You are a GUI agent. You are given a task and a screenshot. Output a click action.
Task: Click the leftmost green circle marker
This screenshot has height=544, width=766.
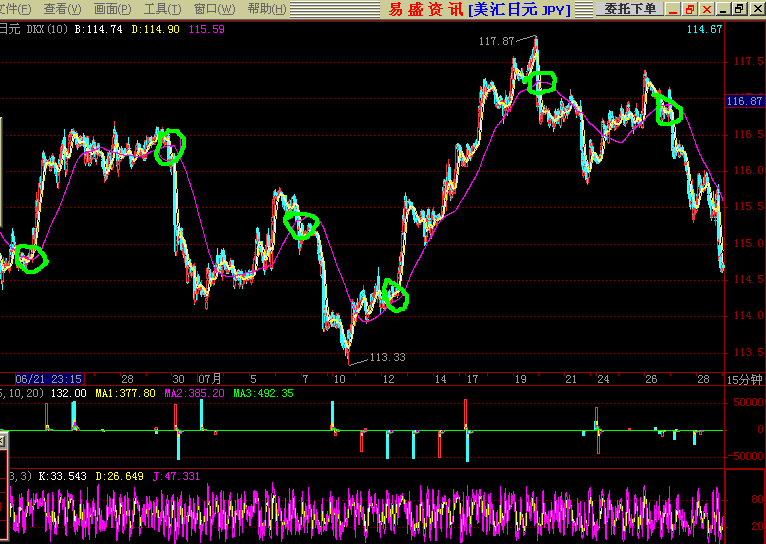pyautogui.click(x=32, y=258)
